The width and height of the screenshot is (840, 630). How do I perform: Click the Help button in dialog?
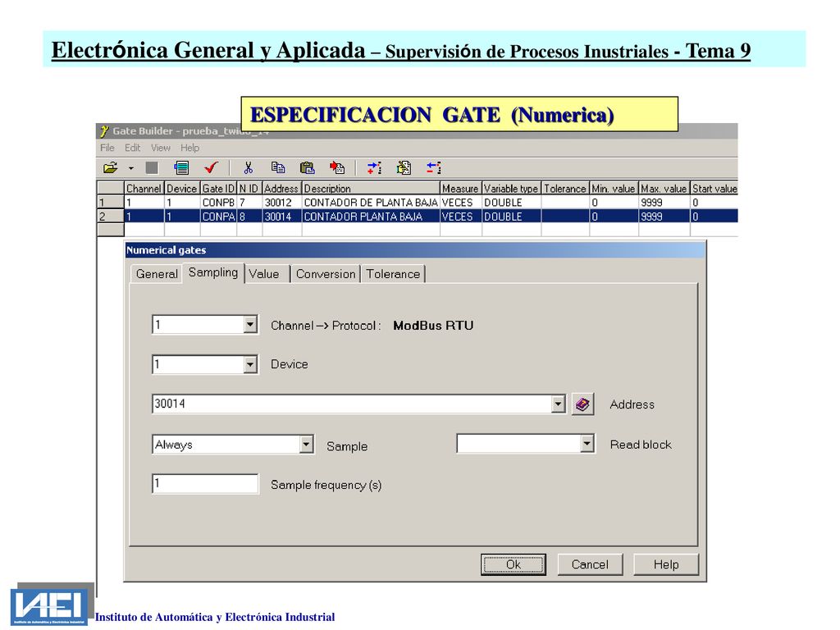[666, 564]
